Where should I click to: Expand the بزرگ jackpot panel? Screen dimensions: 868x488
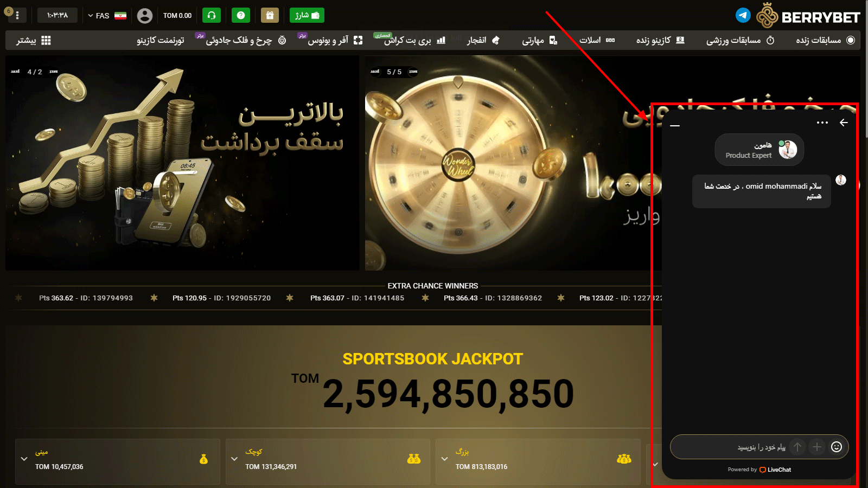(x=445, y=459)
